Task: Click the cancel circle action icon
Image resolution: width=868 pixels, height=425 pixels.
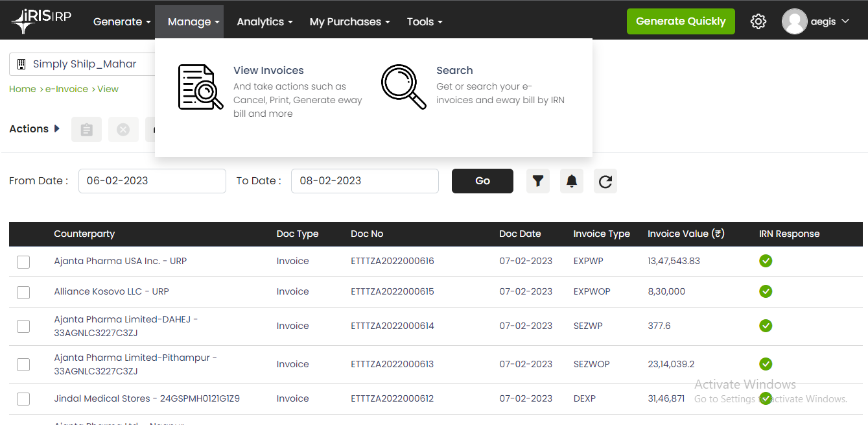Action: [123, 130]
